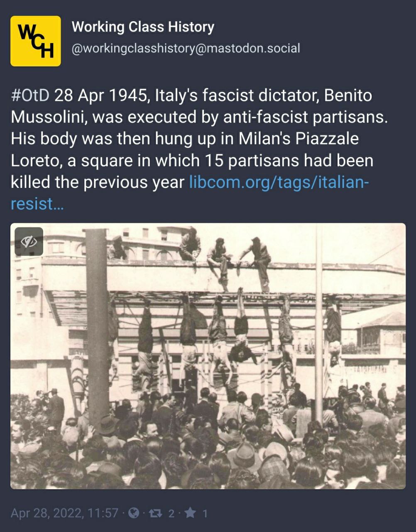Open the #OtD hashtag

[30, 96]
